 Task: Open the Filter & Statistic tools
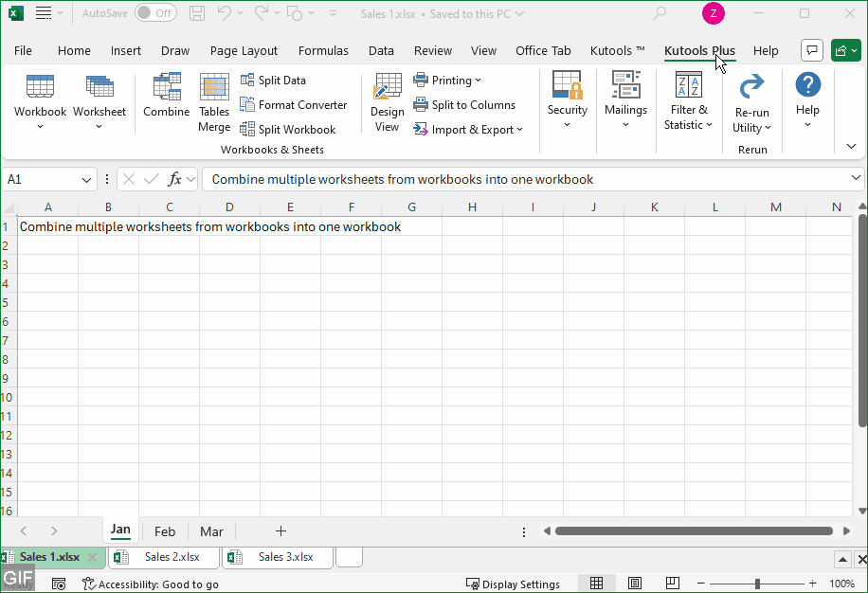[689, 100]
